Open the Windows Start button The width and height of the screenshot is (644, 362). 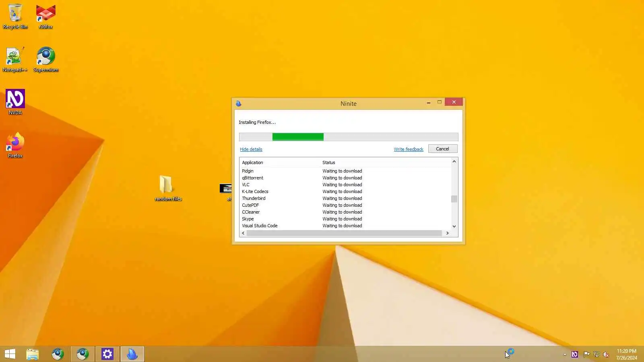(x=10, y=354)
